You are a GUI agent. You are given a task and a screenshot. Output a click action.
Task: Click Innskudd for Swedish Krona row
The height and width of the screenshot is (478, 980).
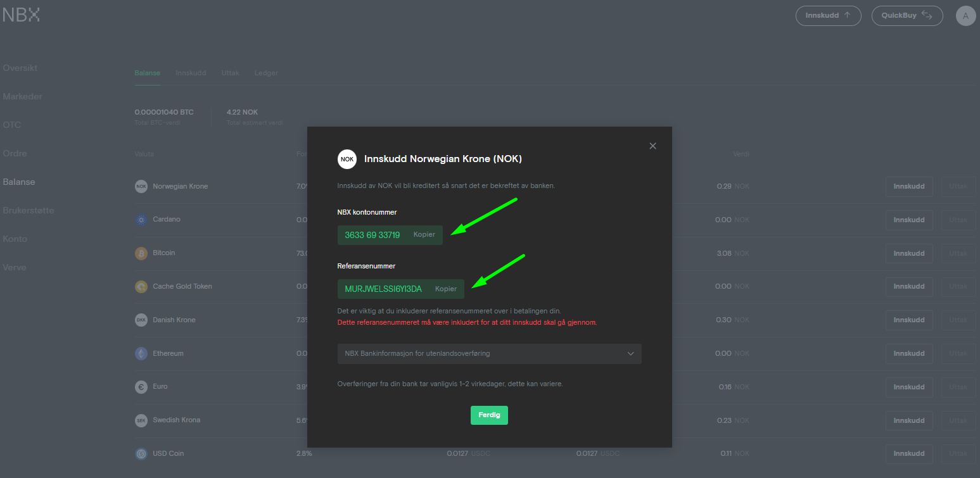[909, 421]
